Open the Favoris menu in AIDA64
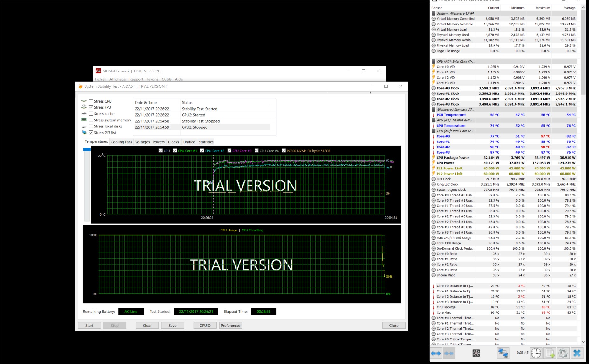This screenshot has width=589, height=364. click(x=152, y=79)
